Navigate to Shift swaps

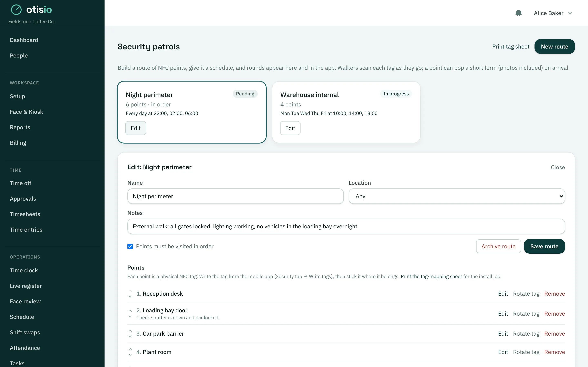25,332
